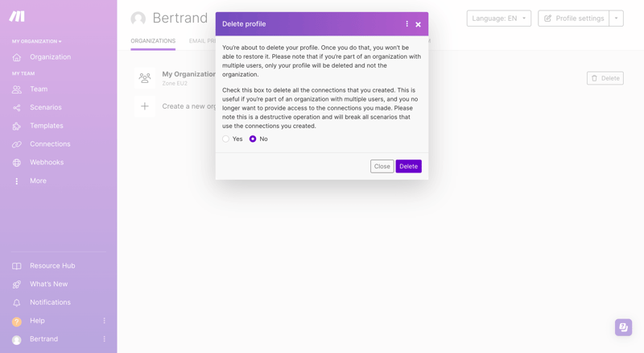Select Yes to delete all connections

(x=226, y=139)
